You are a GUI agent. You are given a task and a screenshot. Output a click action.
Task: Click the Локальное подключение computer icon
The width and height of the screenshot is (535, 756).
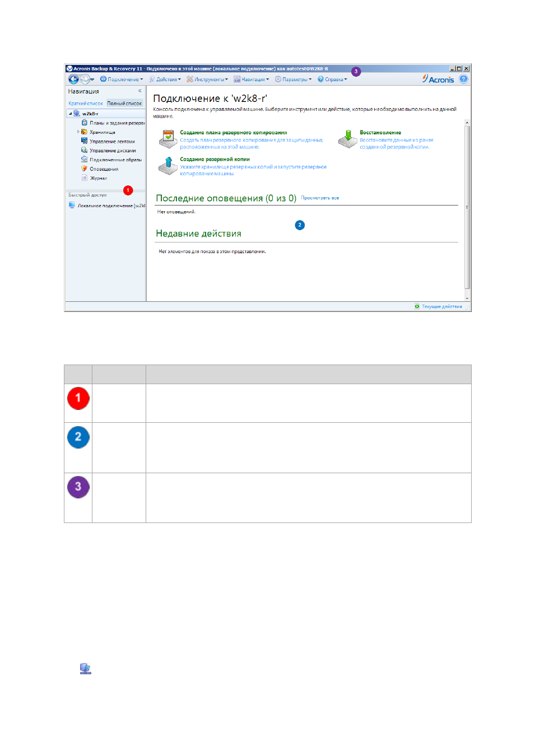(x=72, y=205)
